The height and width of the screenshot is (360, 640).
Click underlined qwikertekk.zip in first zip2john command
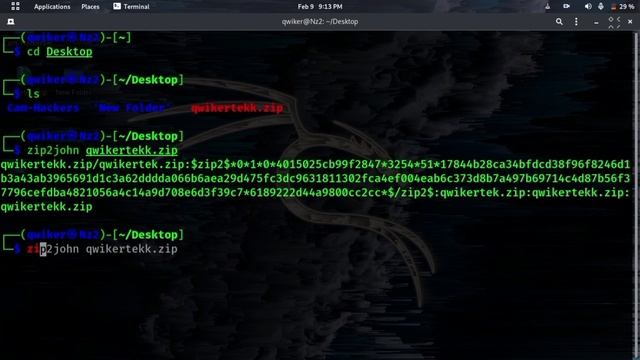coord(131,150)
